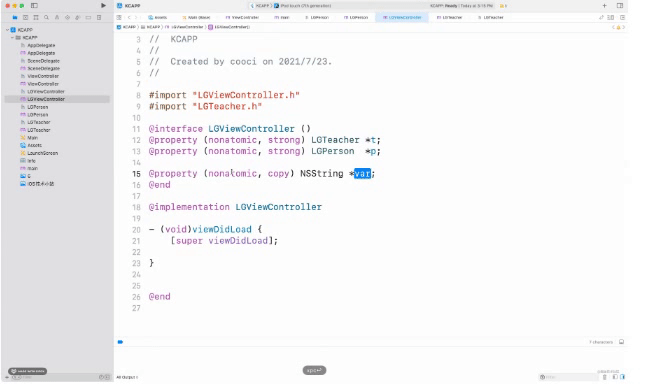Viewport: 650px width, 384px height.
Task: Toggle debug area with blue indicator
Action: 120,342
